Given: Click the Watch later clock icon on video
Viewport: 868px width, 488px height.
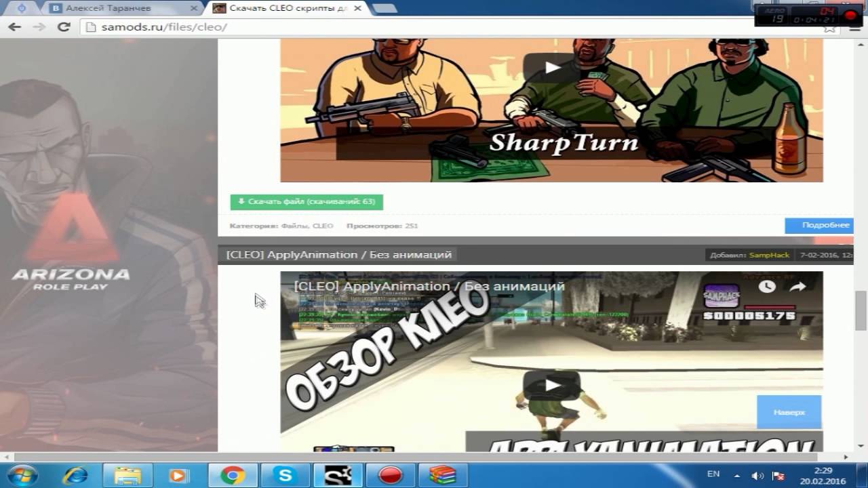Looking at the screenshot, I should coord(767,286).
